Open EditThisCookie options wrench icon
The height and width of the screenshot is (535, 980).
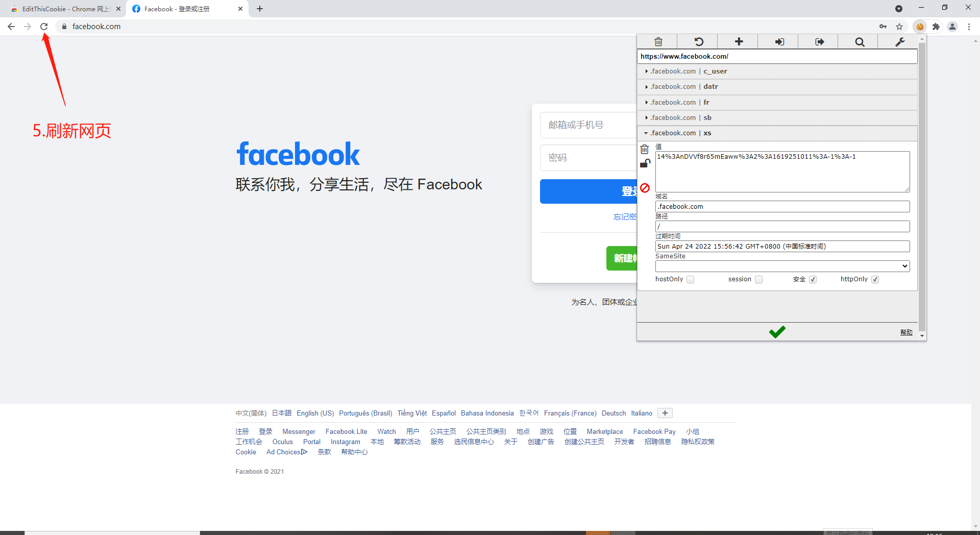[x=900, y=42]
